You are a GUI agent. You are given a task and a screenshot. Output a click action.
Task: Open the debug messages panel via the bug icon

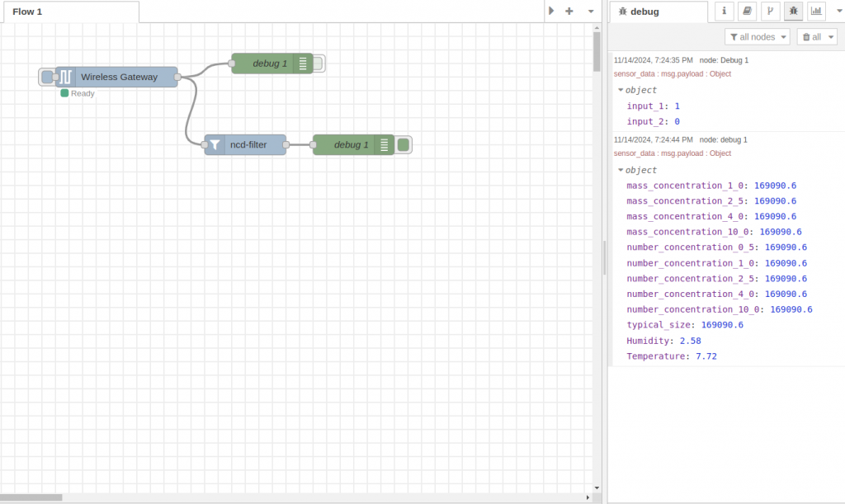(x=793, y=11)
